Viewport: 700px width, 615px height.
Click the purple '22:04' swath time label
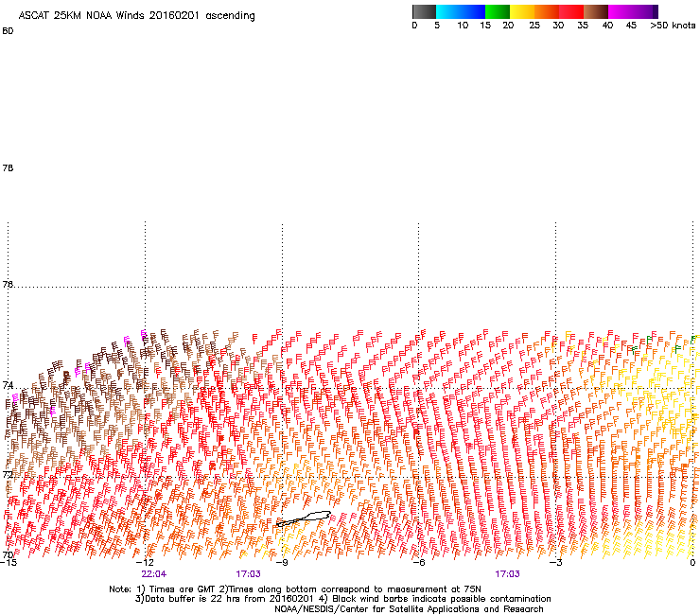(153, 574)
